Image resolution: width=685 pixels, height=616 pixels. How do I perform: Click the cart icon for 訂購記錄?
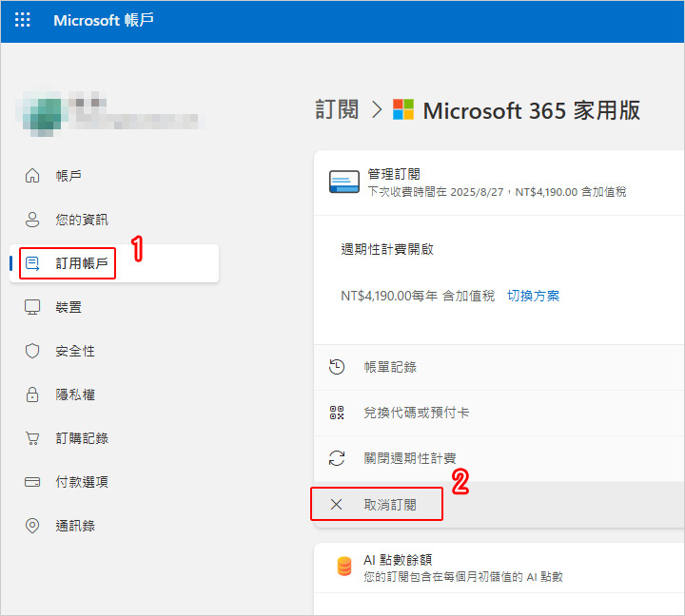coord(32,438)
